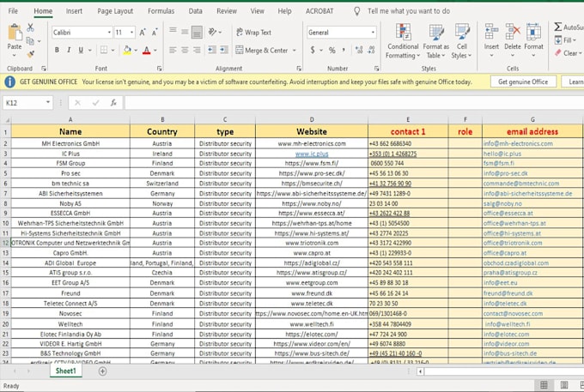Expand the font name Calibri dropdown
This screenshot has height=392, width=584.
click(109, 33)
